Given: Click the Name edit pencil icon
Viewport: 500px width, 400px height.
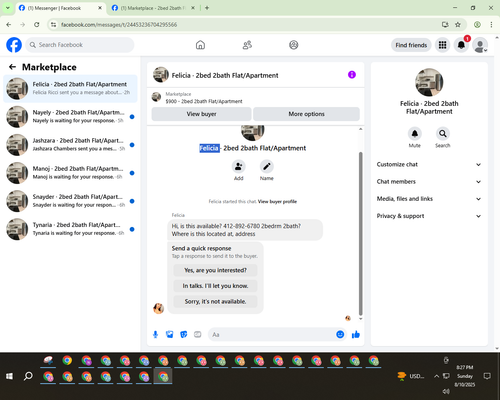Looking at the screenshot, I should point(267,166).
